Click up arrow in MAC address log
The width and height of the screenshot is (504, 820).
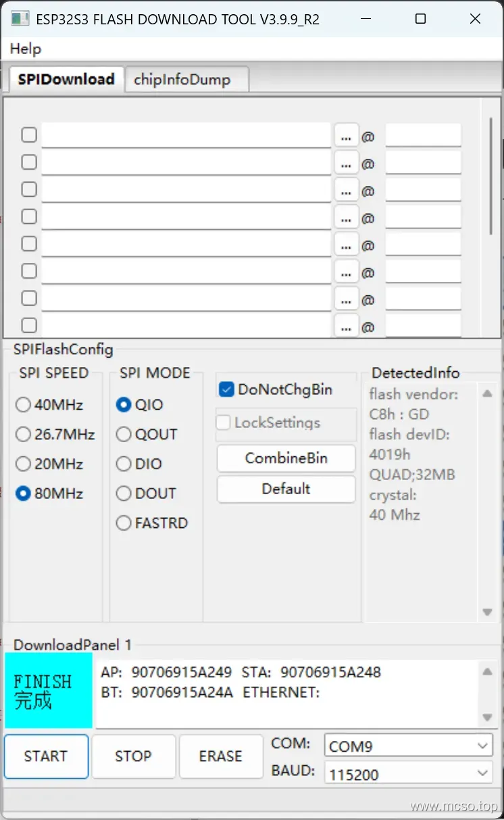tap(487, 671)
